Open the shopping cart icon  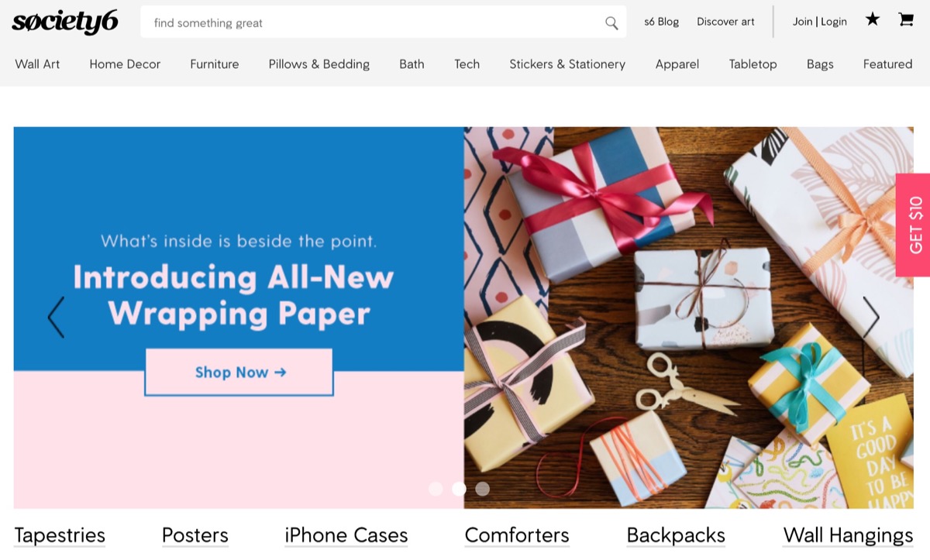(905, 19)
